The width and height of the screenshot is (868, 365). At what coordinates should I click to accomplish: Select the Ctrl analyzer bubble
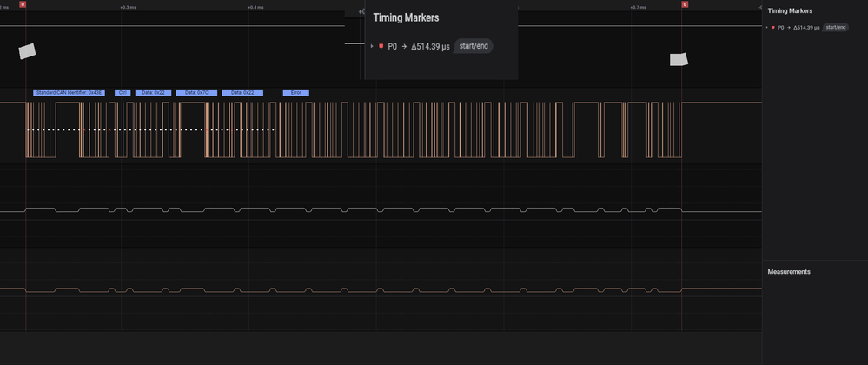[x=123, y=92]
